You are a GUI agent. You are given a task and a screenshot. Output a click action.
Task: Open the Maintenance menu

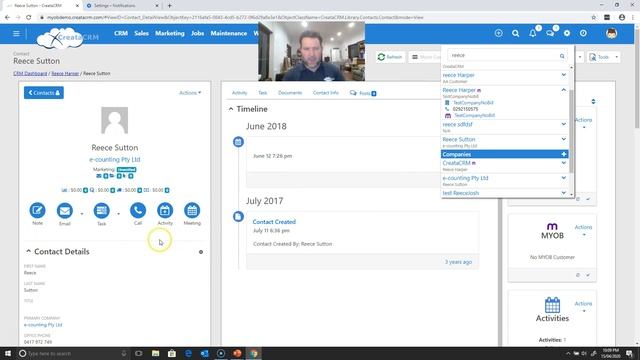(x=229, y=33)
